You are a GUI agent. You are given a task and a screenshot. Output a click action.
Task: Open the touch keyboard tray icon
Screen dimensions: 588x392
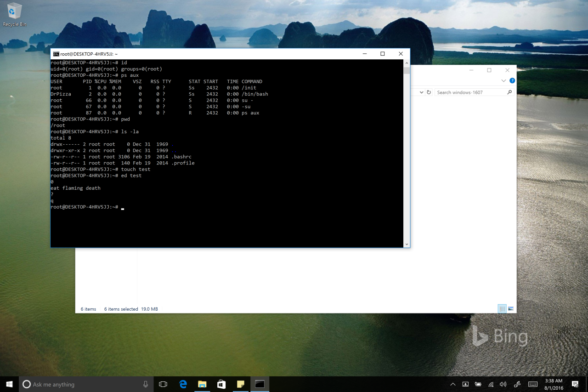(533, 384)
